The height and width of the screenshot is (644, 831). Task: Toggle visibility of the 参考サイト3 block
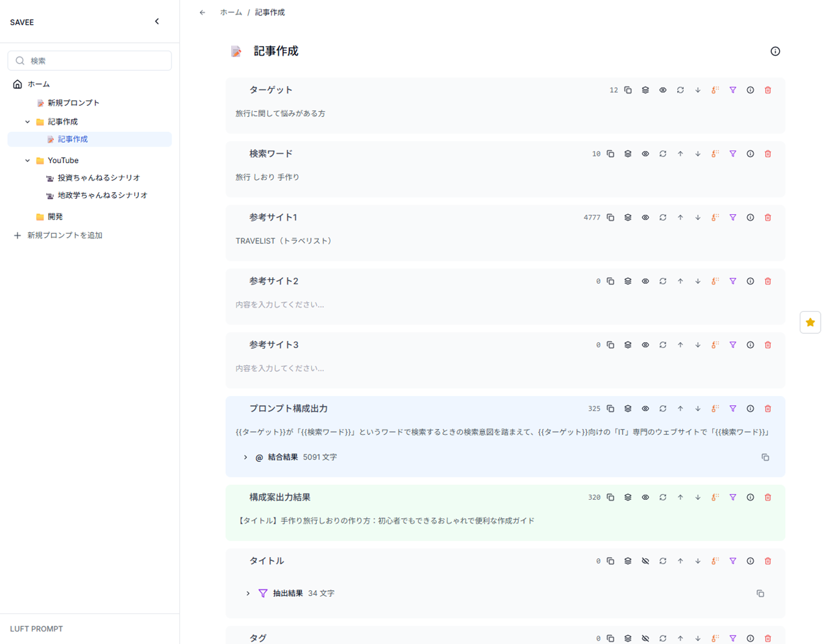[x=645, y=345]
